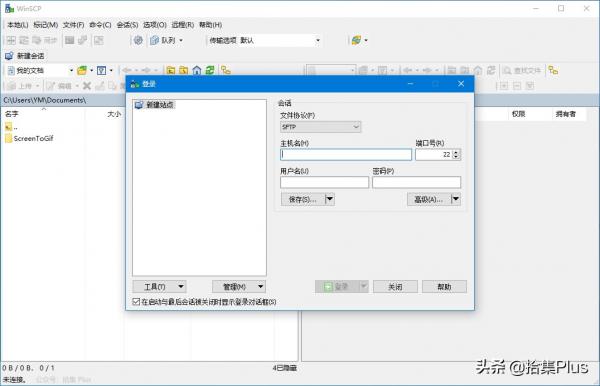Open the dropdown arrow beside 保存 button

[330, 199]
